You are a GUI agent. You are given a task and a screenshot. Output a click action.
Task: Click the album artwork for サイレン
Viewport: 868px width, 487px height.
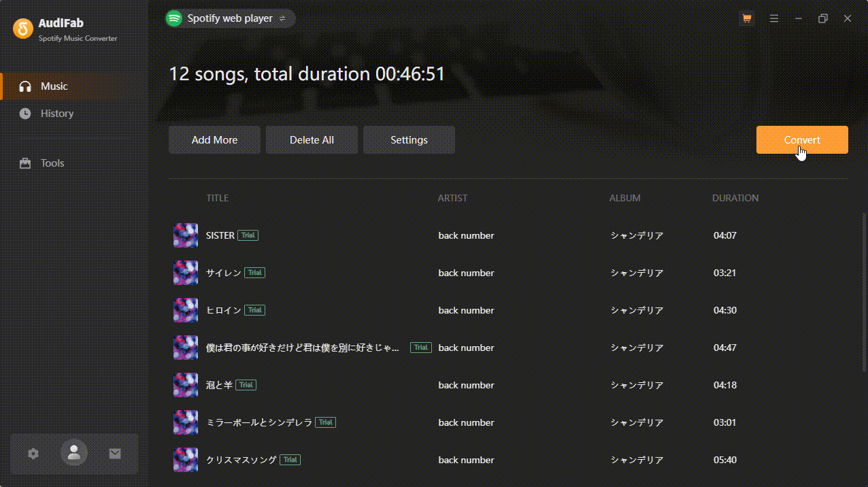coord(185,272)
